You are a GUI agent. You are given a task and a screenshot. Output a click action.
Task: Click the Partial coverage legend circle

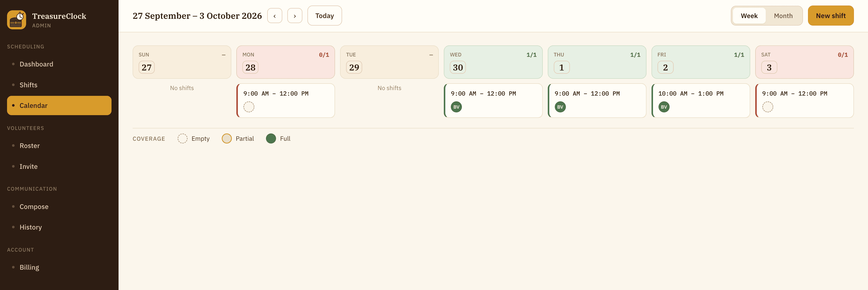tap(227, 139)
